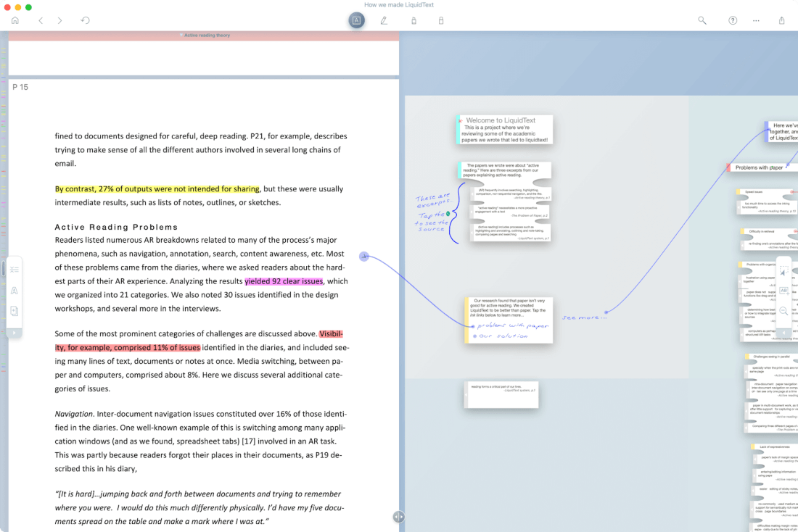Click the magenta 'yielded 92 clear issues' highlight
Screen dimensions: 798x532
(x=284, y=281)
